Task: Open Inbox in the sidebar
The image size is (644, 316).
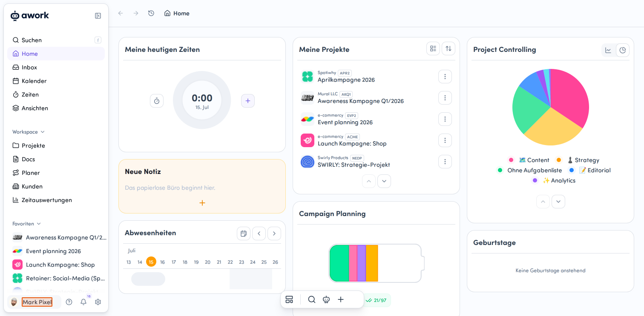Action: tap(56, 67)
